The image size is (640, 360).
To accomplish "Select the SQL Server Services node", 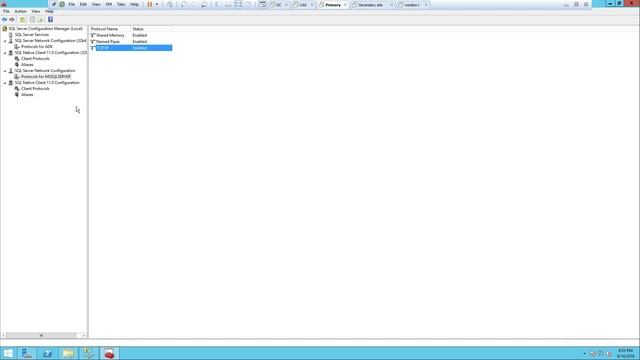I will coord(31,35).
